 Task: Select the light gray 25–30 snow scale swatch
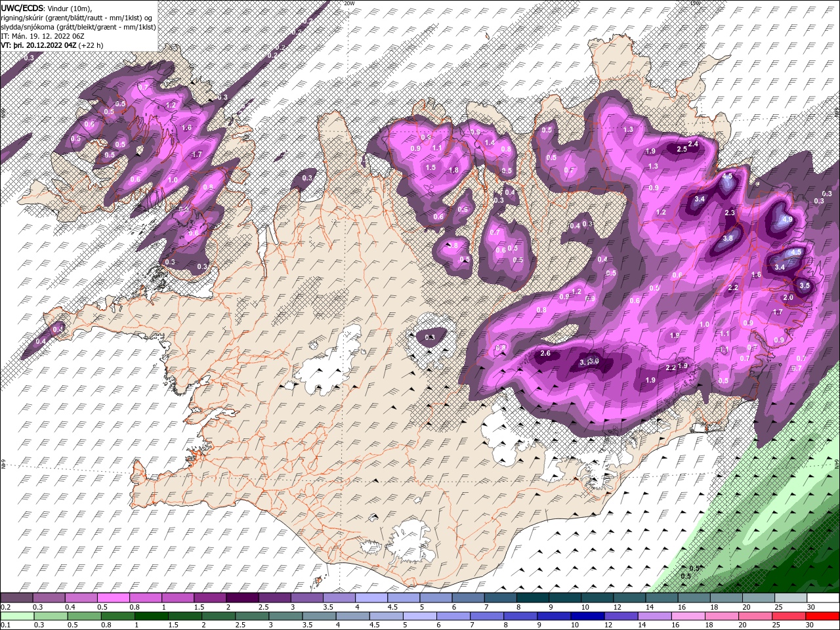pyautogui.click(x=789, y=598)
